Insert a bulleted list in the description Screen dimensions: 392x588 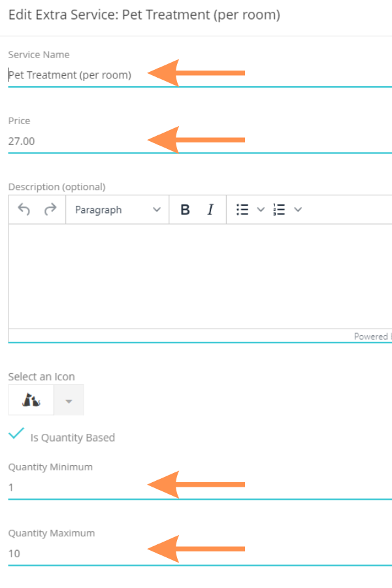click(x=242, y=210)
